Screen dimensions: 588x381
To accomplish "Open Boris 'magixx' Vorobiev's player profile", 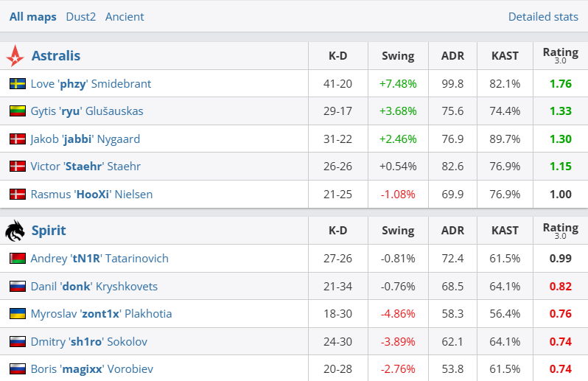I will [x=91, y=369].
